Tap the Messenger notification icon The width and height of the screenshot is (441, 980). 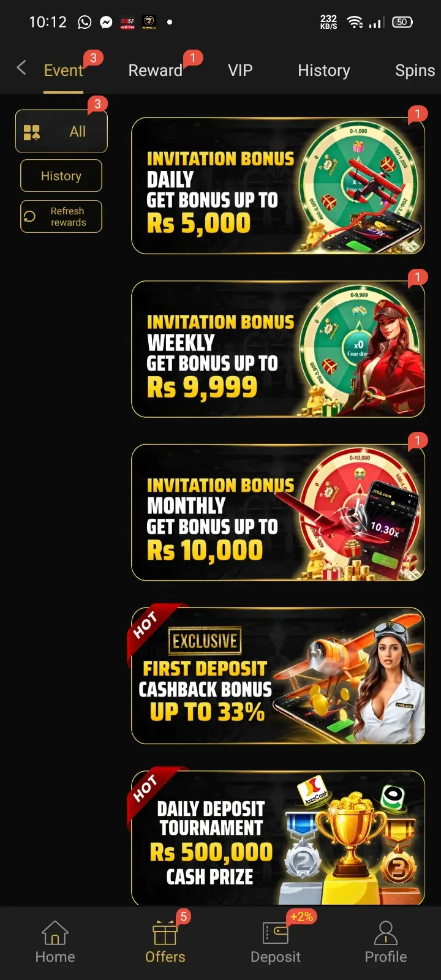[106, 23]
